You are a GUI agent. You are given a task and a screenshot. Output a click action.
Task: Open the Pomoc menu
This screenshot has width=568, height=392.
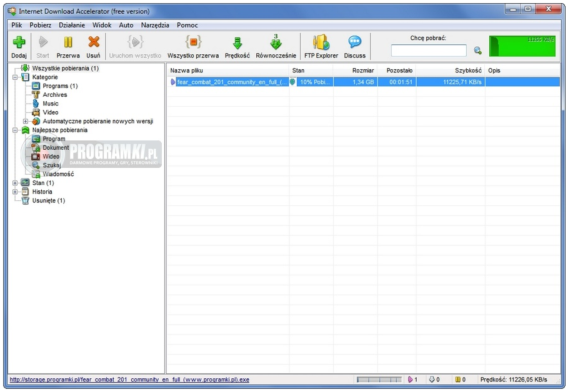(187, 25)
